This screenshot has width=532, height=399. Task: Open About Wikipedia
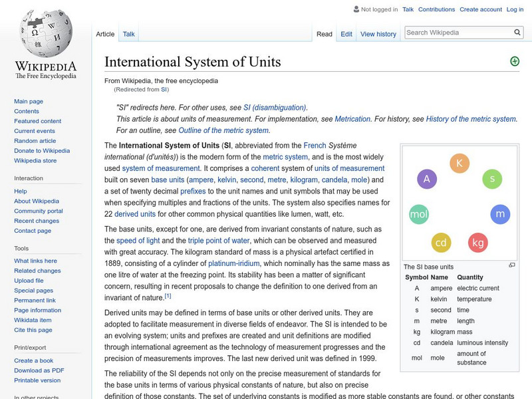(37, 201)
